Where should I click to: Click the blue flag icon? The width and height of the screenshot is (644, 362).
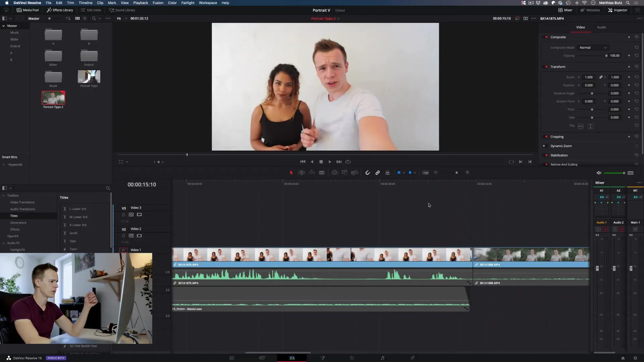399,173
